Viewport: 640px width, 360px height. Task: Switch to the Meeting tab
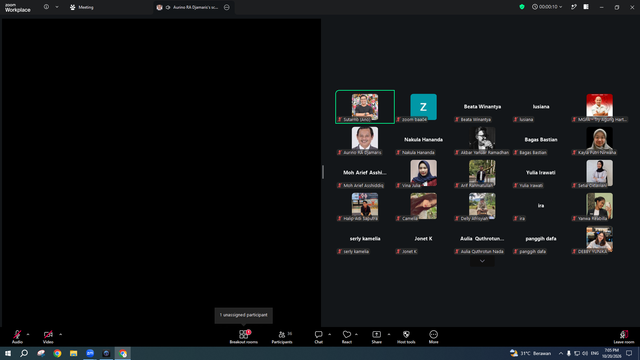(x=82, y=7)
